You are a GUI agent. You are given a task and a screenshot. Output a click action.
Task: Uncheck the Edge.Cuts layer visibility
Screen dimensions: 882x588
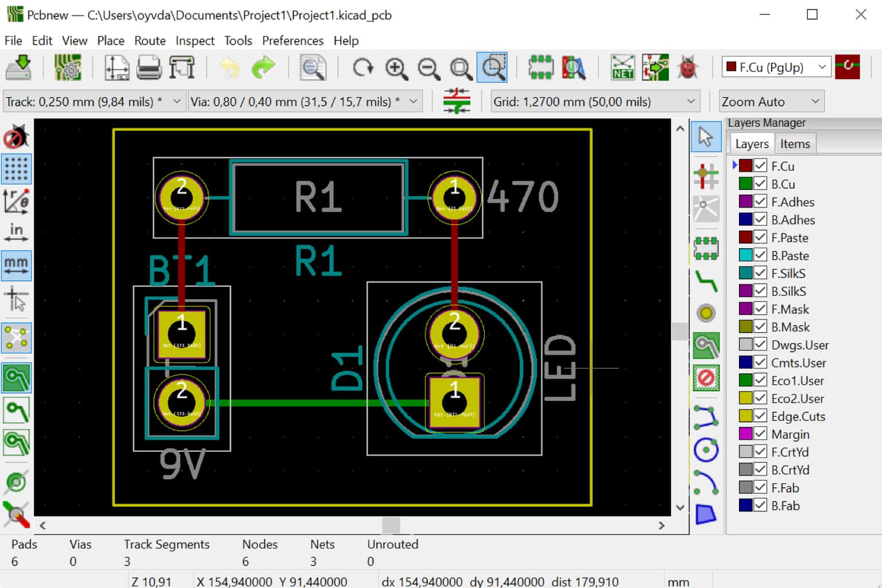click(759, 416)
